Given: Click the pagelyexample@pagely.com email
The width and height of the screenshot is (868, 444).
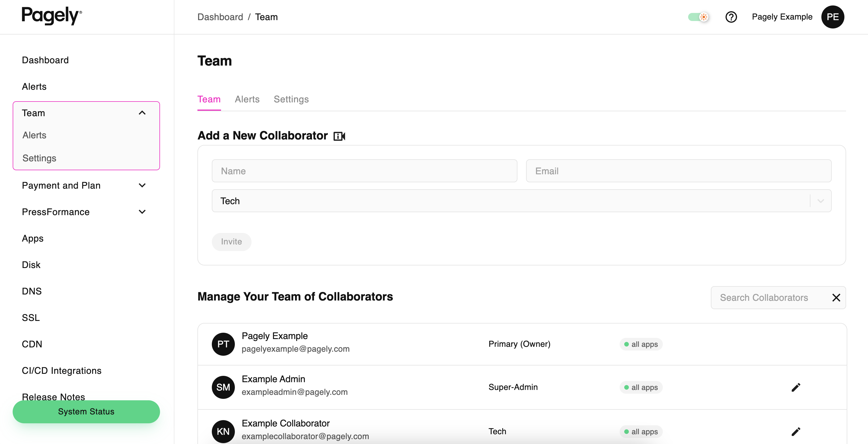Looking at the screenshot, I should [x=296, y=349].
